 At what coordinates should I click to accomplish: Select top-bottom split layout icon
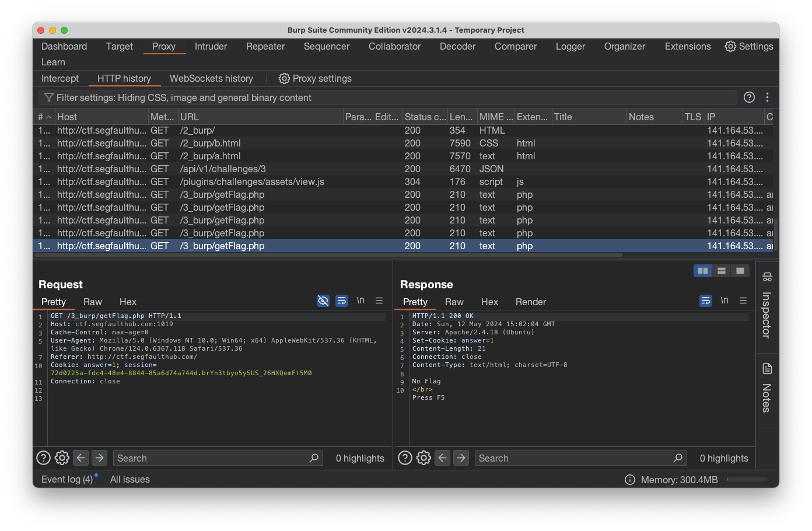[722, 271]
